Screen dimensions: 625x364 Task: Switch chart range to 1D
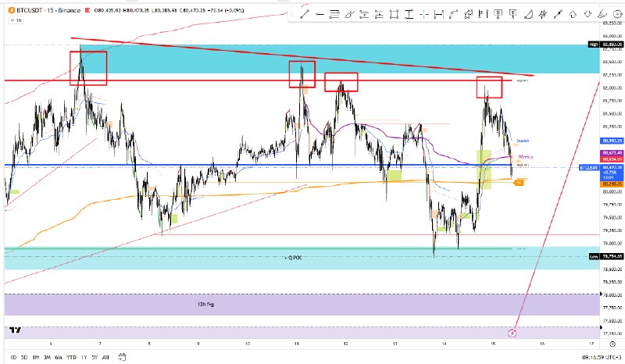point(13,357)
